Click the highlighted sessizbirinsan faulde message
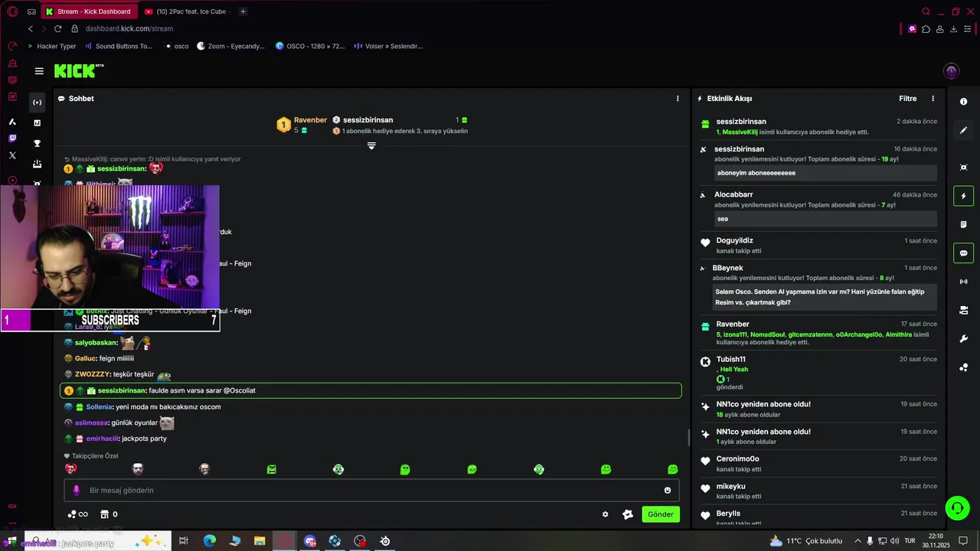Viewport: 980px width, 551px height. pos(371,391)
